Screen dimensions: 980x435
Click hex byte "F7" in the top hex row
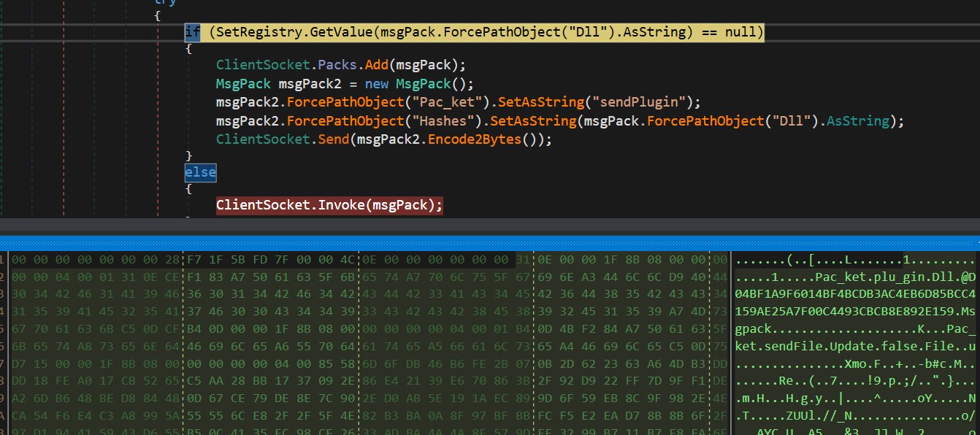click(x=196, y=261)
